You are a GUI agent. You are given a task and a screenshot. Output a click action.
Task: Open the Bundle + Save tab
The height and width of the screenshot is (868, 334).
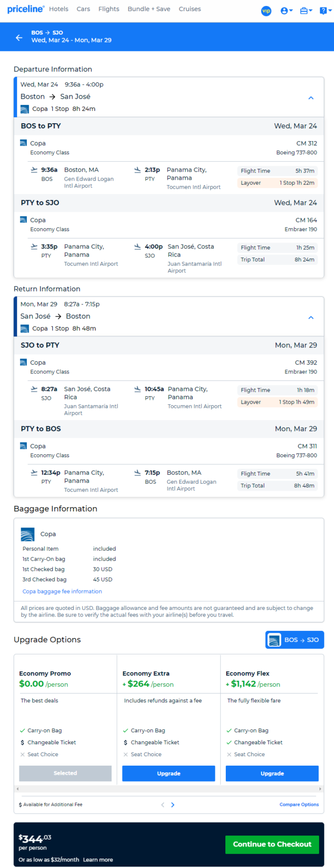click(x=149, y=9)
